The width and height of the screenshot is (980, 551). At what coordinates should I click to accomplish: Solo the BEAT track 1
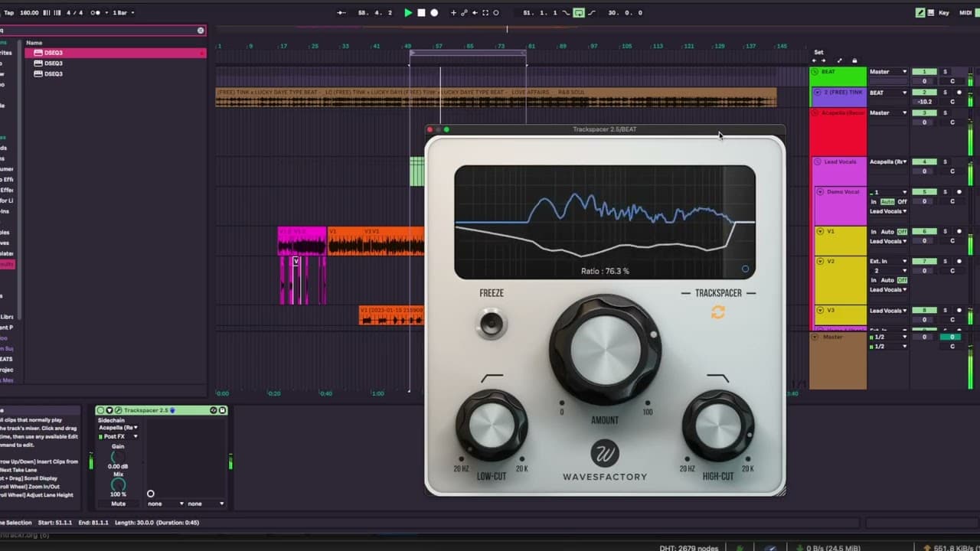coord(945,72)
